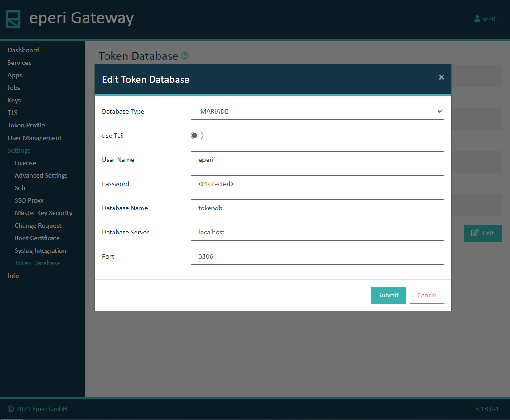Click the Database Name field
The width and height of the screenshot is (510, 420).
coord(317,208)
